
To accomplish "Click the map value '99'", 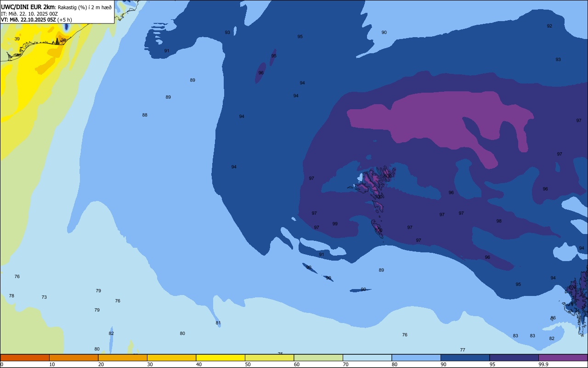I will coord(335,224).
